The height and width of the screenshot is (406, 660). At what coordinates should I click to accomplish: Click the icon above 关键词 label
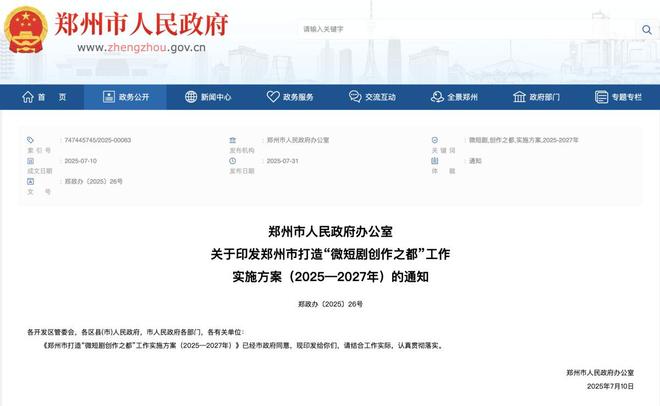[434, 140]
